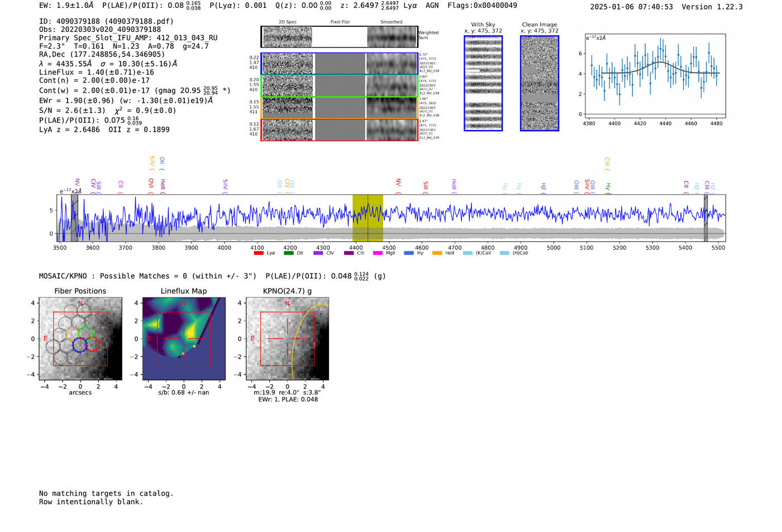This screenshot has height=532, width=782.
Task: Select the OII z = 0.1899 text
Action: (139, 130)
